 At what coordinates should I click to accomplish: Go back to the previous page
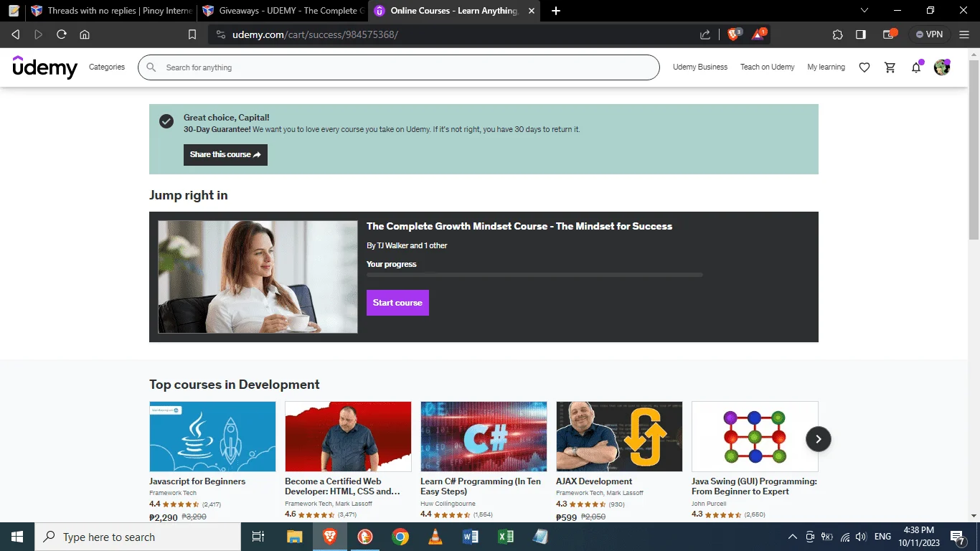point(16,34)
